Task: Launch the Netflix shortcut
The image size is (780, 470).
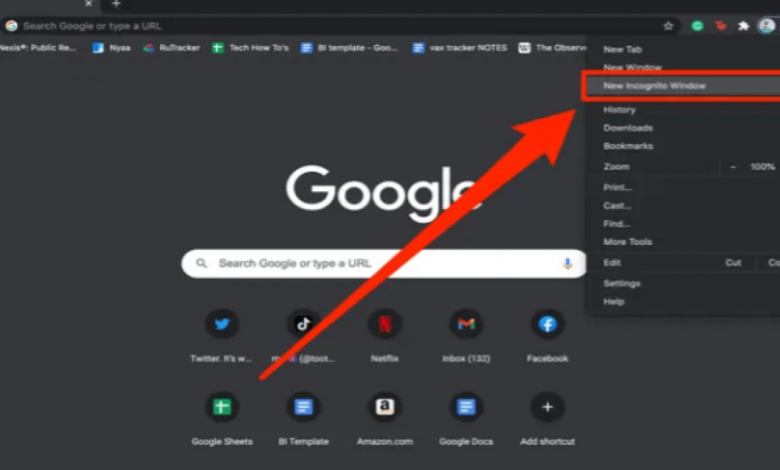Action: pyautogui.click(x=384, y=324)
